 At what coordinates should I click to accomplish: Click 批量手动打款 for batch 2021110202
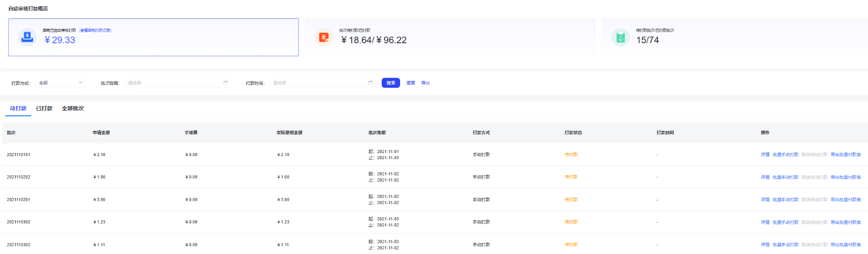point(785,177)
